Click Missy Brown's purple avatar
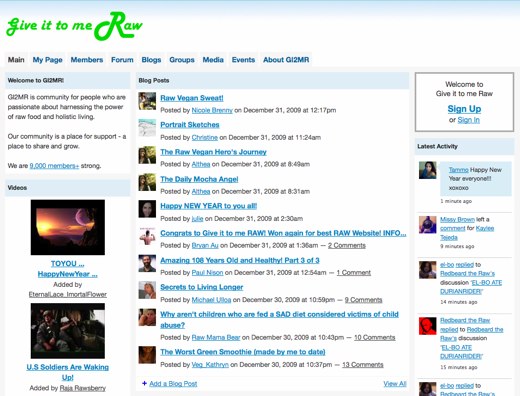520x396 pixels. 428,224
